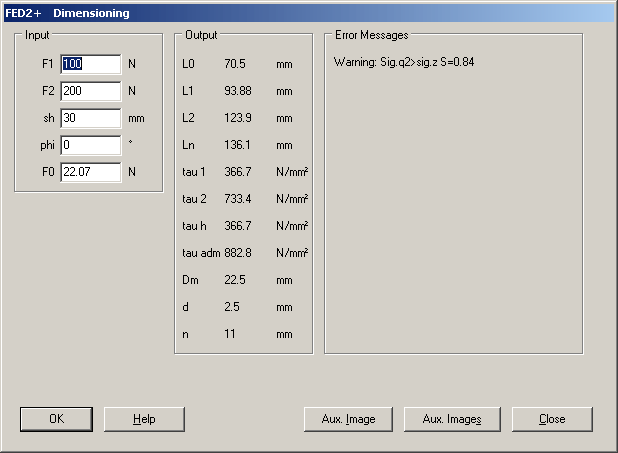Click the Dm output value 22.5
Image resolution: width=618 pixels, height=453 pixels.
pos(235,280)
